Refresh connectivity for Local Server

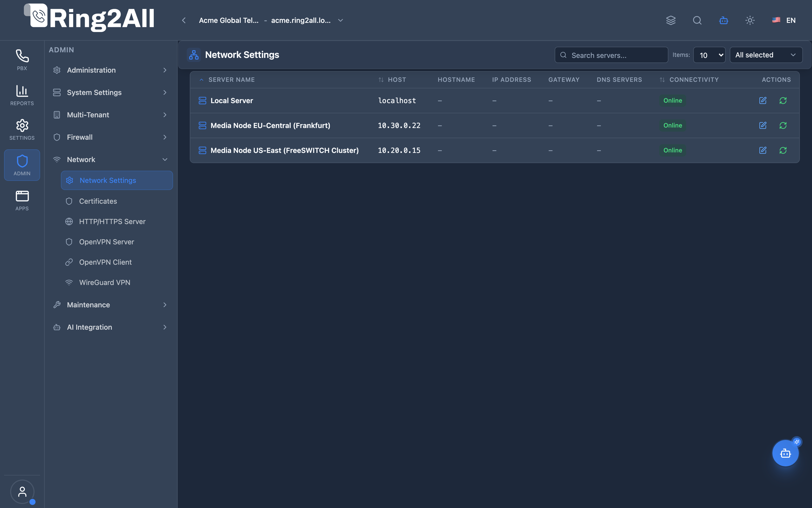click(783, 101)
